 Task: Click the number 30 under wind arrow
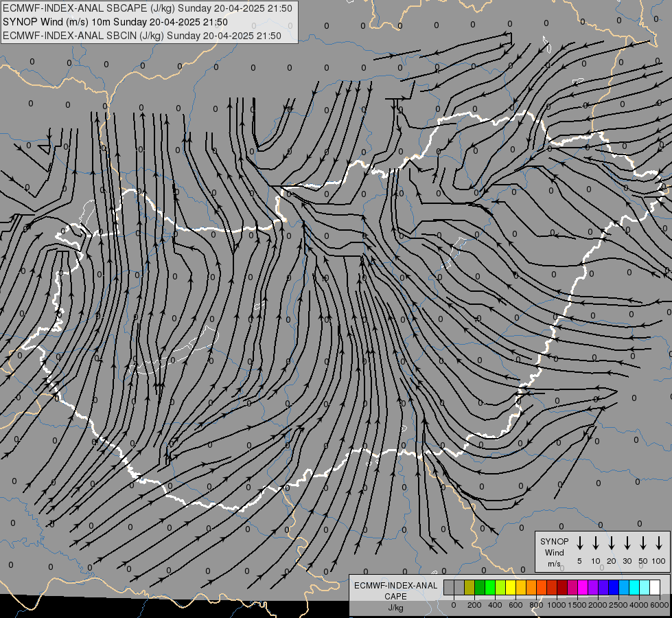pyautogui.click(x=627, y=561)
